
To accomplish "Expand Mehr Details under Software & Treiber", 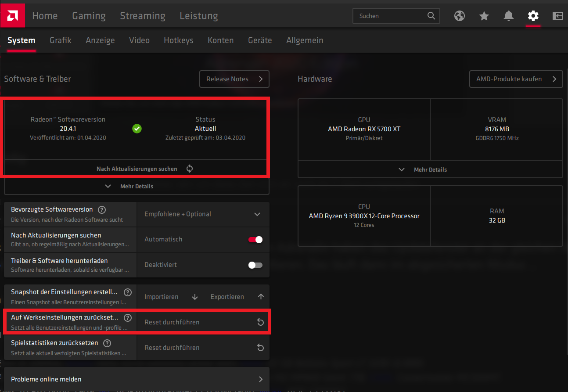I will click(x=137, y=186).
